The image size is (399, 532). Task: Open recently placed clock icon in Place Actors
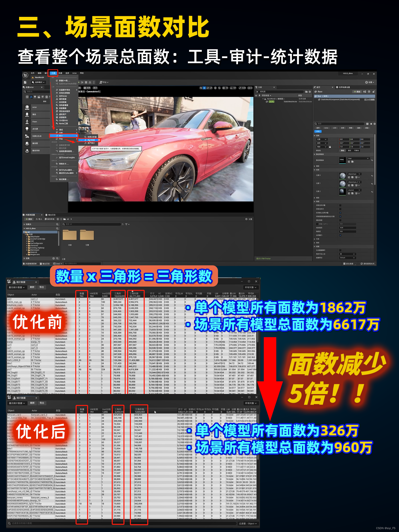[27, 97]
